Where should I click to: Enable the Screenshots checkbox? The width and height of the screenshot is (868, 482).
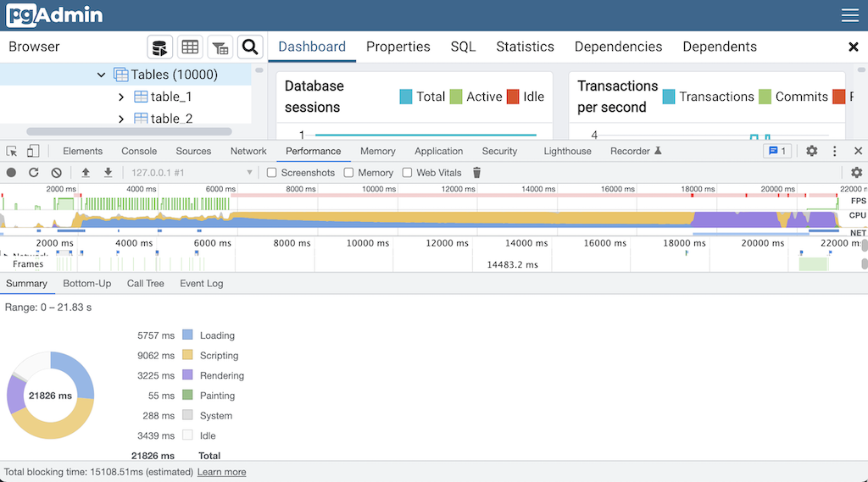[272, 173]
